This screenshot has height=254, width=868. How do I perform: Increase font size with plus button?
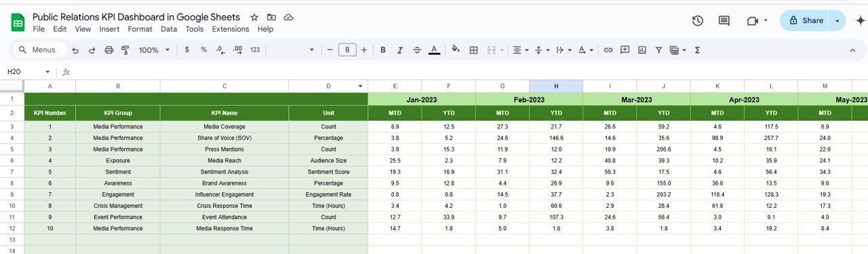(364, 50)
